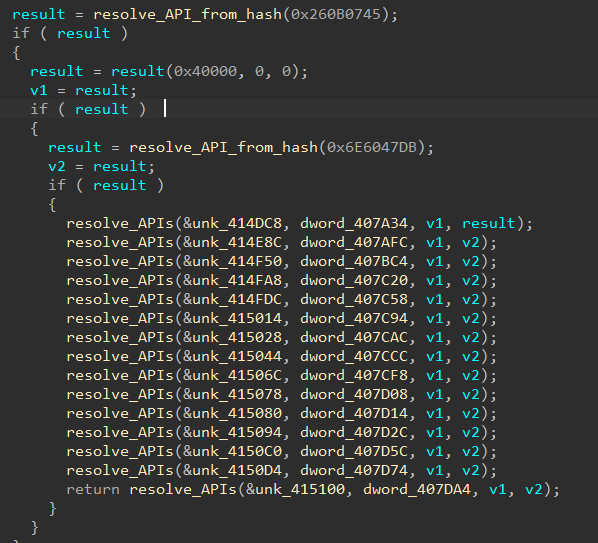Screen dimensions: 598x543
Task: Select &unk_4150C0 symbol
Action: pos(233,451)
